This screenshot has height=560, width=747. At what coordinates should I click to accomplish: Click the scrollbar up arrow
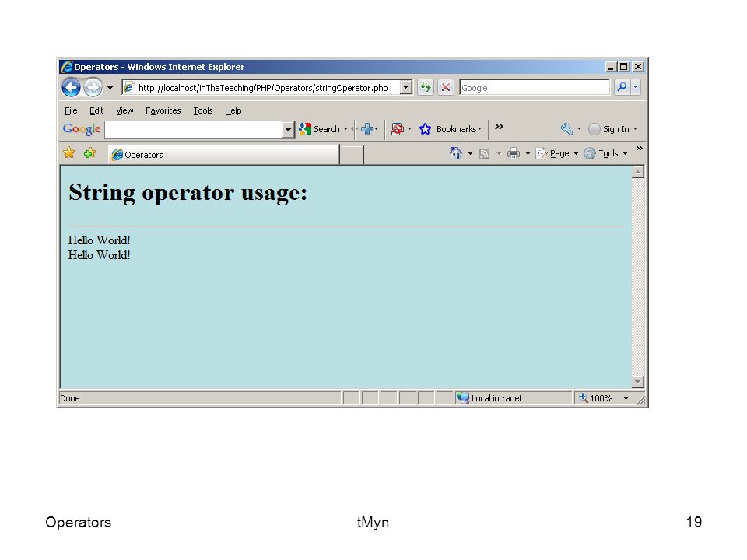pos(638,172)
